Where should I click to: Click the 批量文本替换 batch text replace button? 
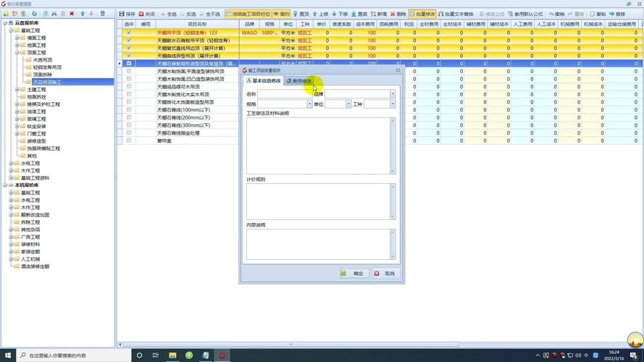[456, 14]
